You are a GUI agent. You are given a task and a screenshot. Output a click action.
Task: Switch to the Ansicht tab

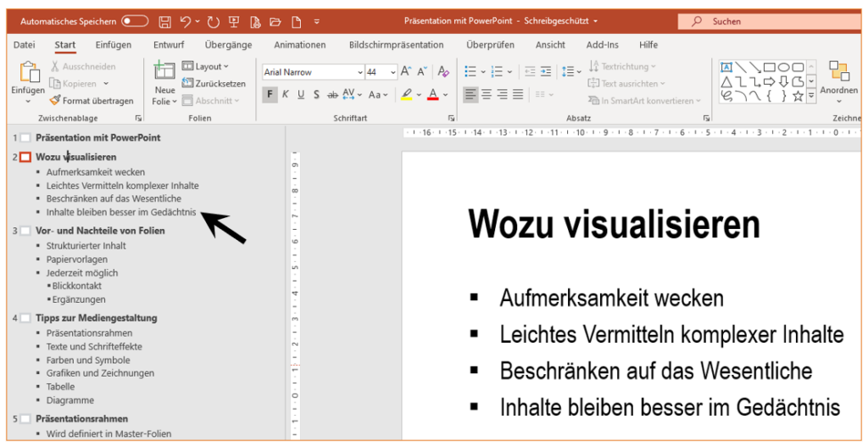click(550, 45)
